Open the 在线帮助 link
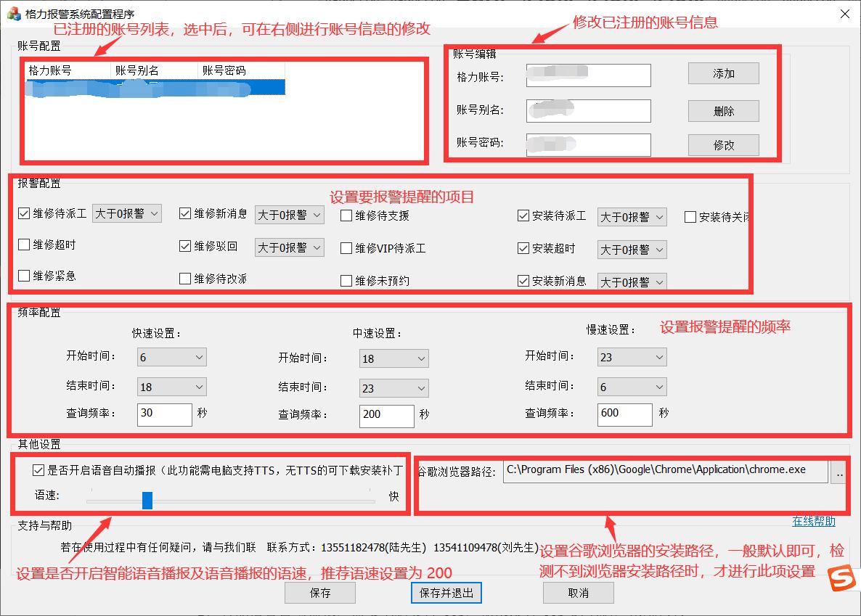This screenshot has width=861, height=616. coord(813,521)
